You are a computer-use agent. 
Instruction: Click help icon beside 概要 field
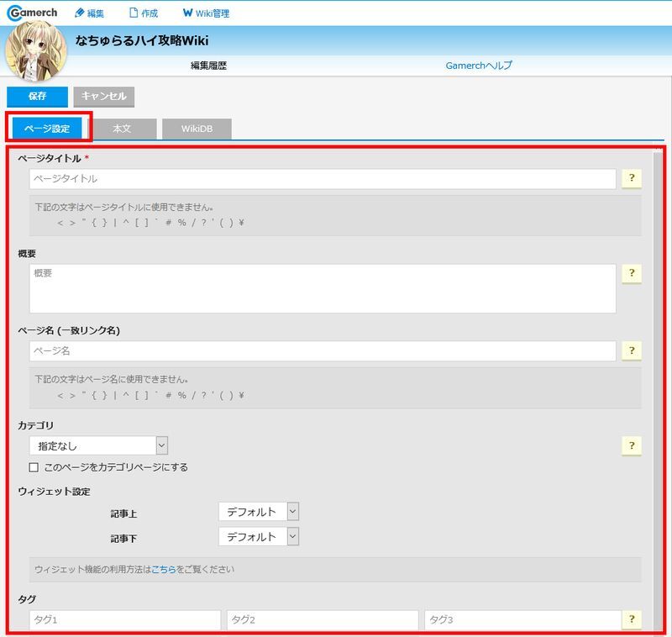point(631,274)
